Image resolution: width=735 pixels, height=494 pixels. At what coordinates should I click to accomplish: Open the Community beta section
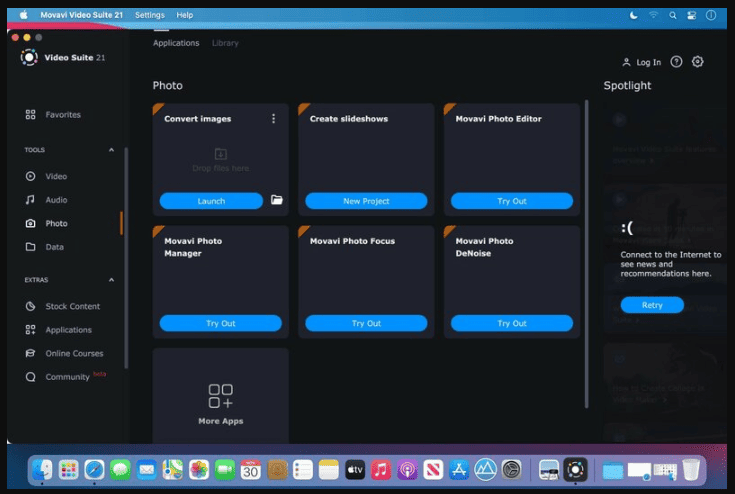click(65, 376)
